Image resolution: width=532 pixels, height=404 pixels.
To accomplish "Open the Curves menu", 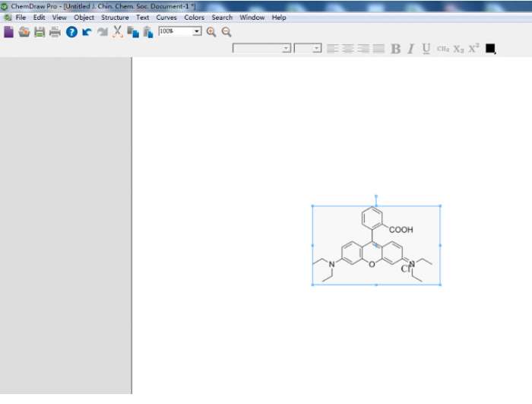I will 166,17.
